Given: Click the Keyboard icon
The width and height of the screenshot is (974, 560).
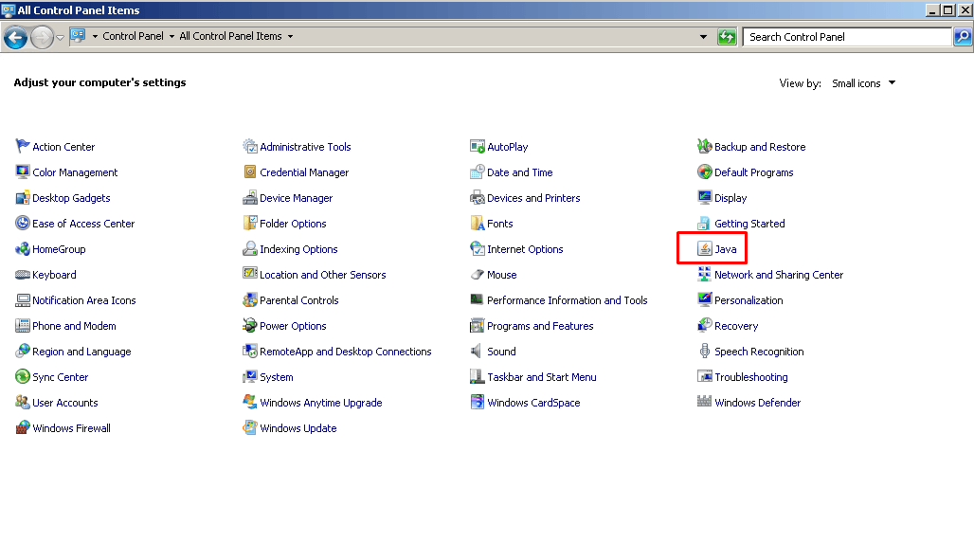Looking at the screenshot, I should tap(23, 274).
